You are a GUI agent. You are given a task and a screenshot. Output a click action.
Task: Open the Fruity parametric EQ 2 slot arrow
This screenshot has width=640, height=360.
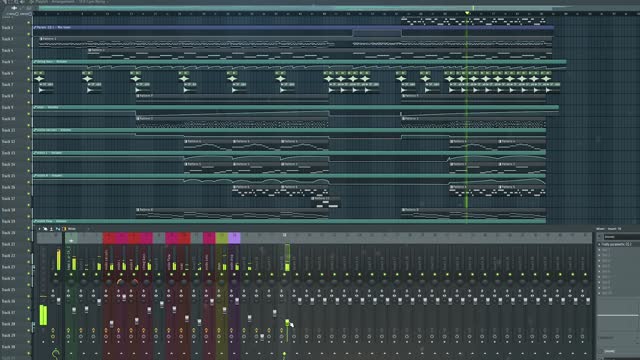point(599,244)
